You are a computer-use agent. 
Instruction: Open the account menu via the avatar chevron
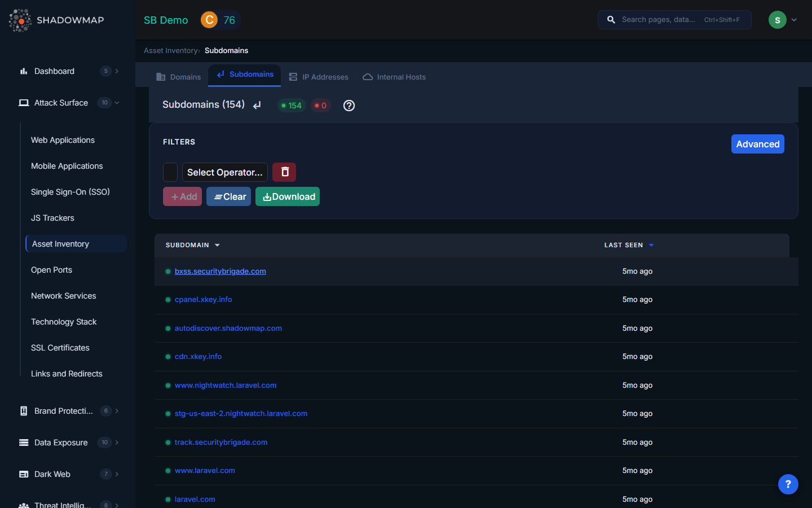click(x=795, y=19)
